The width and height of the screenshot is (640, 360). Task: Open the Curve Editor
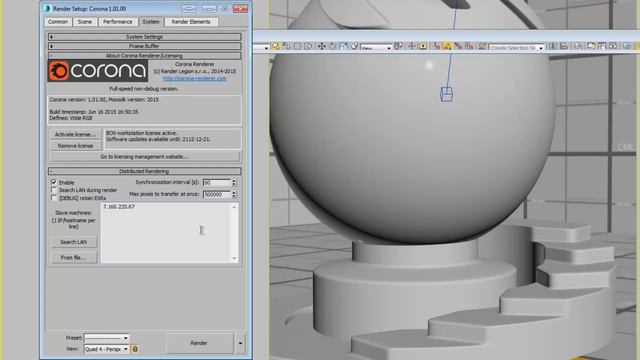pyautogui.click(x=602, y=46)
